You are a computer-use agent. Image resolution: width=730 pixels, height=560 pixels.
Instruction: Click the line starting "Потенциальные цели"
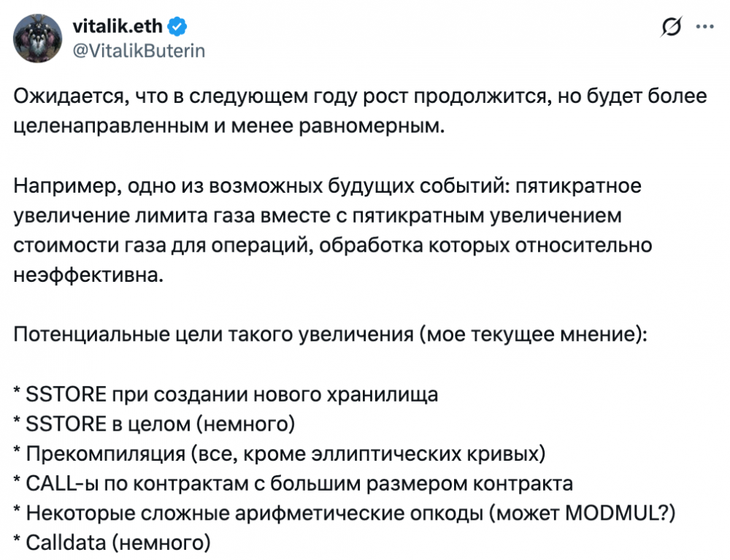click(330, 337)
